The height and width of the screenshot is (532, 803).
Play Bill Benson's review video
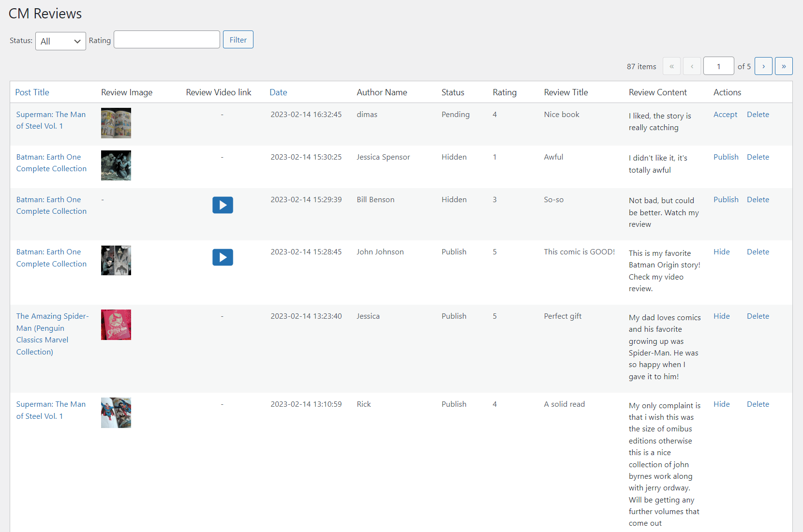(223, 205)
